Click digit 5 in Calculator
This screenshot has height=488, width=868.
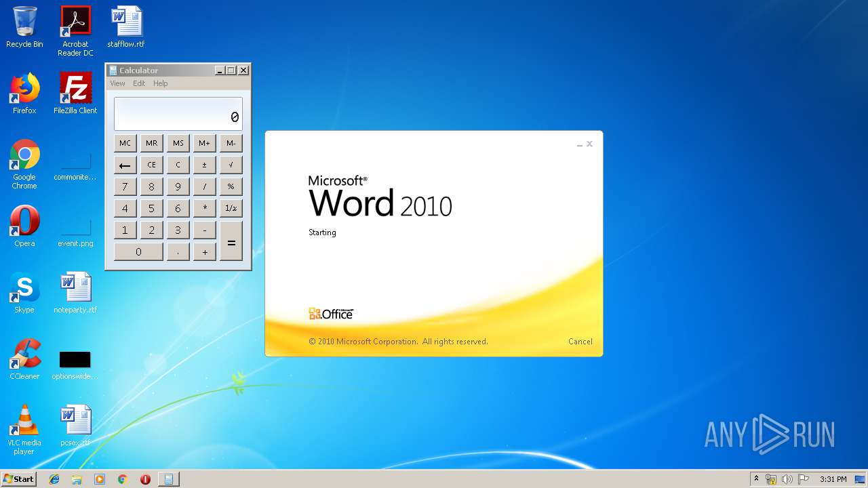151,208
